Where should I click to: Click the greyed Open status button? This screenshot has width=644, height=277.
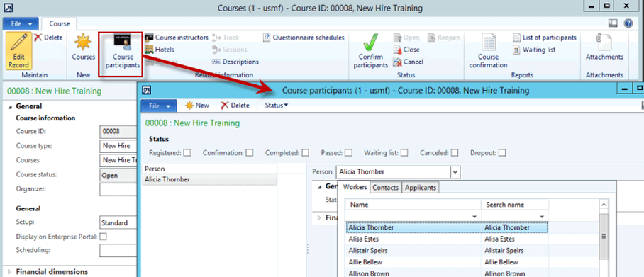click(406, 38)
